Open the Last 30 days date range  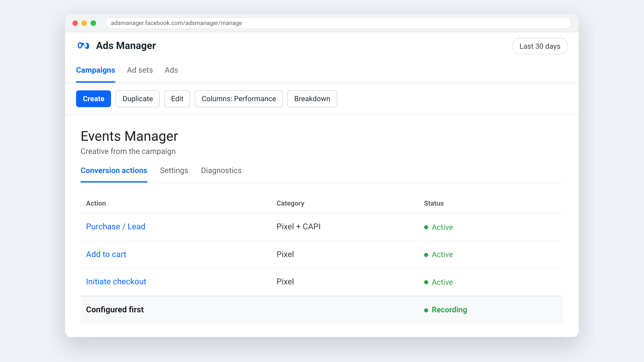(540, 46)
